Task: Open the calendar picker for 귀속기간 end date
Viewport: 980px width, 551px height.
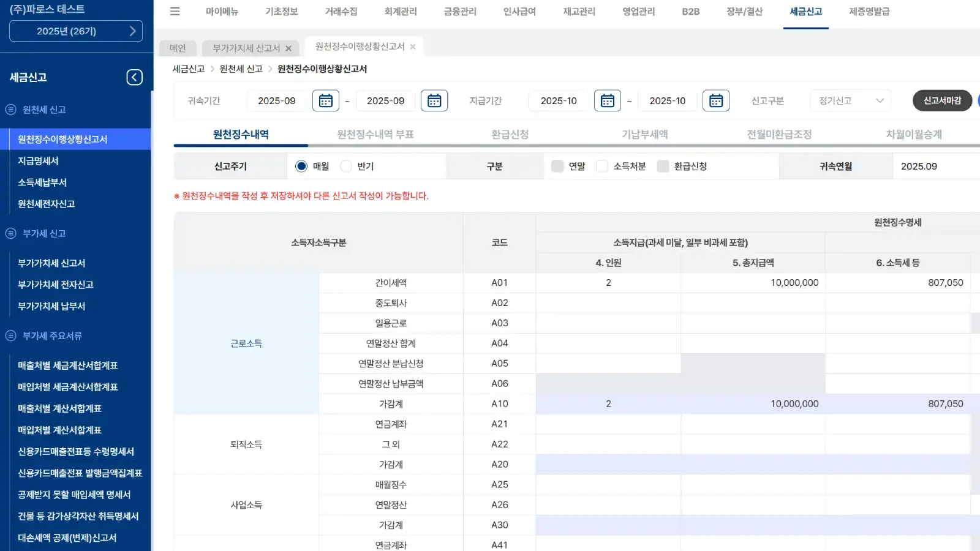Action: pos(435,100)
